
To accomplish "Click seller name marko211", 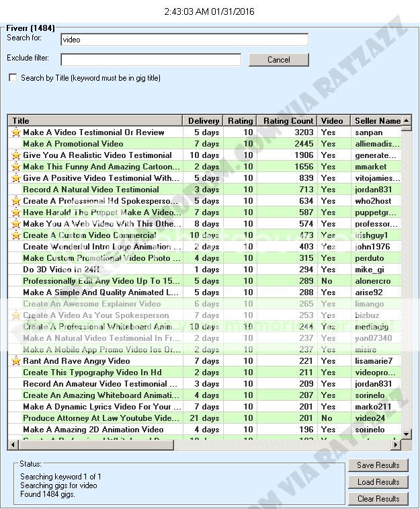I will click(373, 407).
